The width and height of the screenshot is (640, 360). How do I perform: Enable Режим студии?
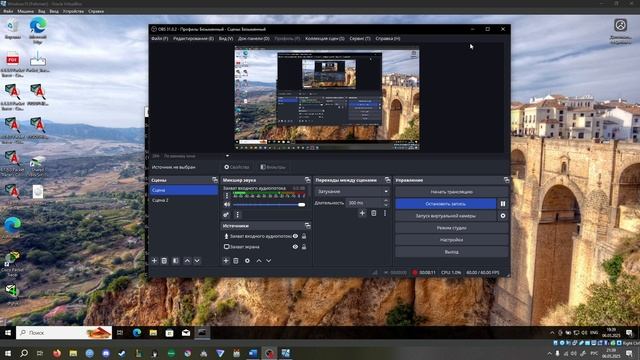451,228
